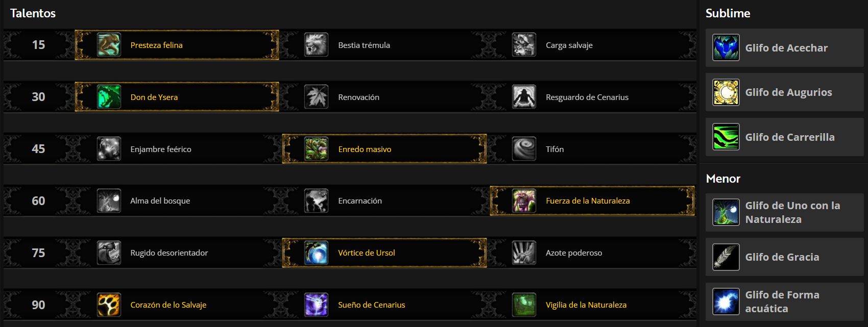Click the Enredo masivo talent icon

(316, 149)
